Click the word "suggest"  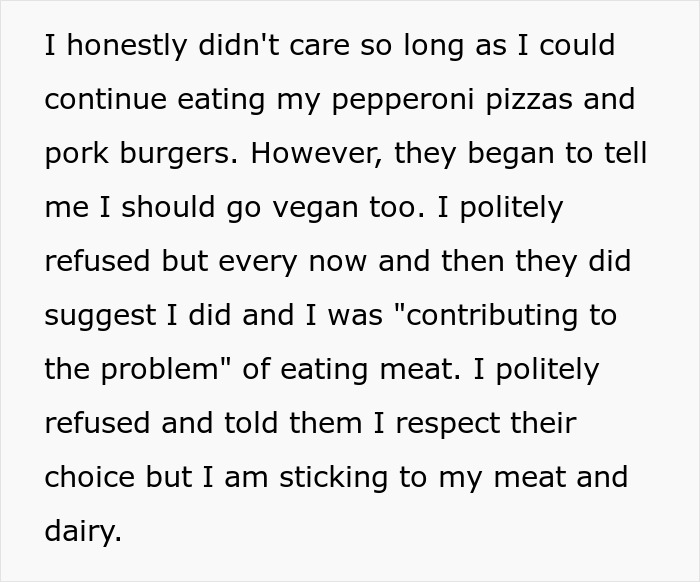click(x=97, y=316)
